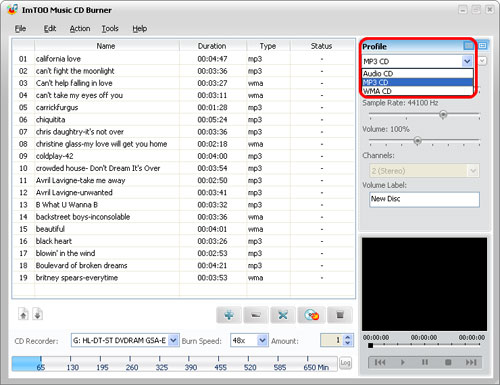Click the Amount number field
The image size is (500, 385).
point(332,340)
